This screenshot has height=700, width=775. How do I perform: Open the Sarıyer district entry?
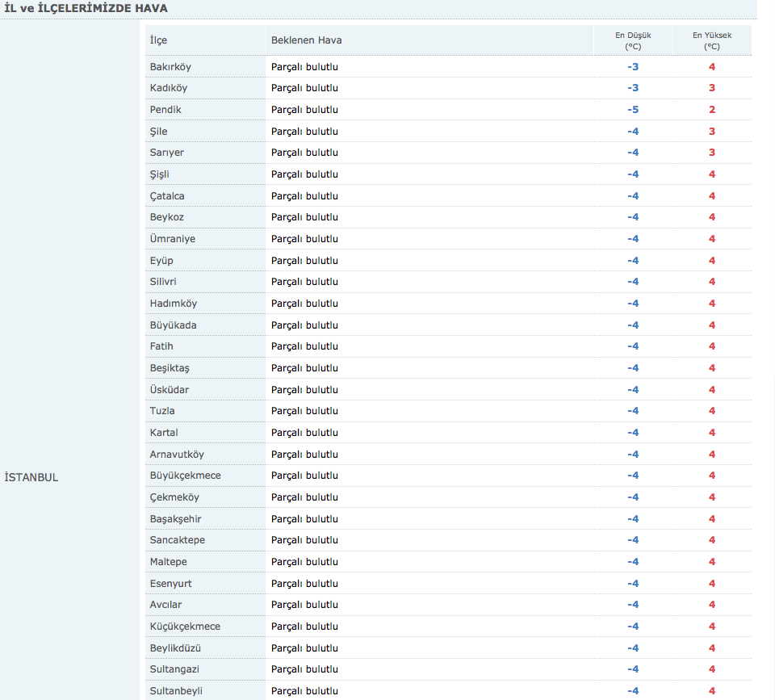tap(166, 153)
